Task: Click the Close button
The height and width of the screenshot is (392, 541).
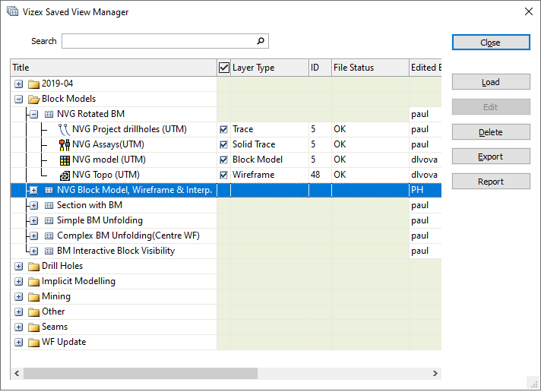Action: pyautogui.click(x=491, y=43)
